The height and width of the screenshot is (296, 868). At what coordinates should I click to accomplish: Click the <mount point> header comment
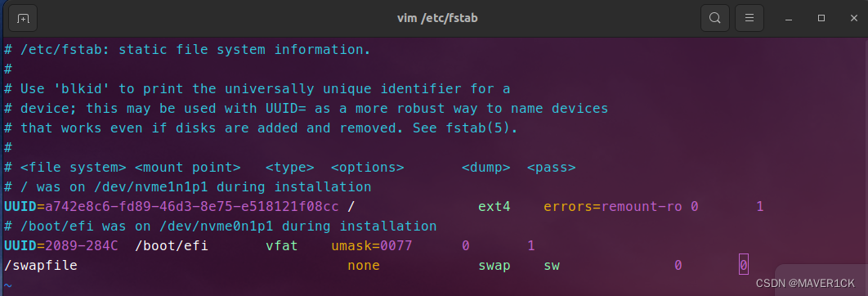[x=188, y=168]
